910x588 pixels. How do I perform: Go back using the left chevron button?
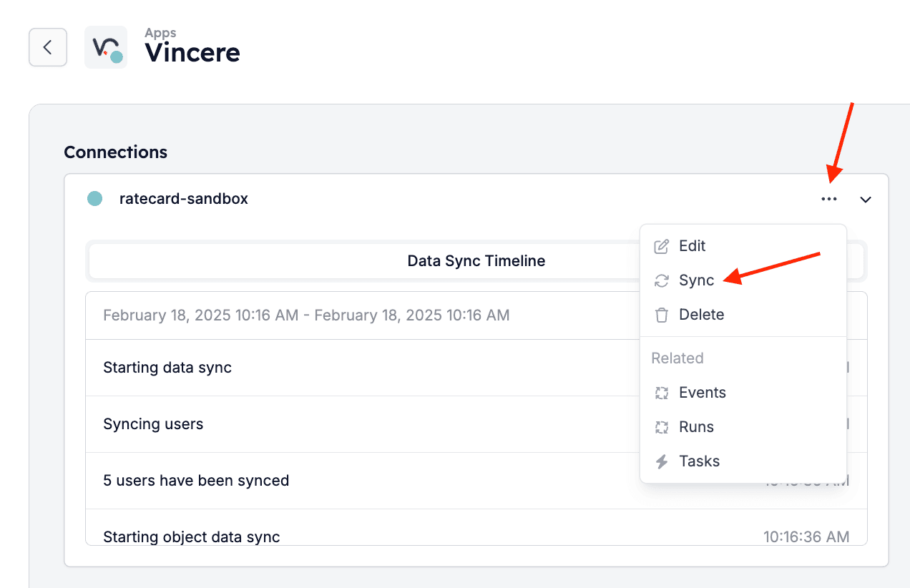tap(48, 47)
